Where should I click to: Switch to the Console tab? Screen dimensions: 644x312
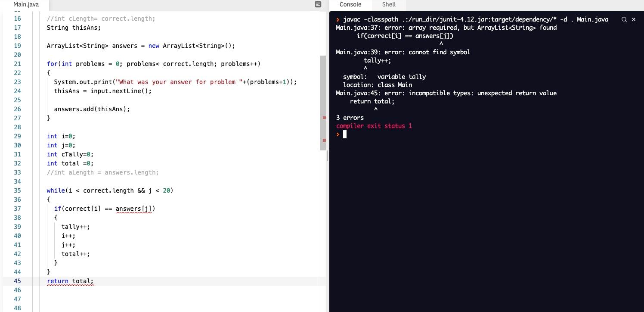point(350,5)
